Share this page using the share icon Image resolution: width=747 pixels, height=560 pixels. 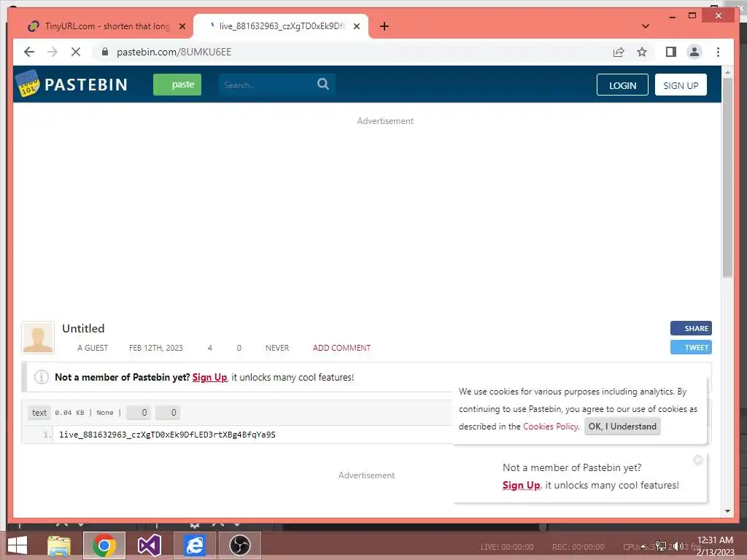[619, 52]
